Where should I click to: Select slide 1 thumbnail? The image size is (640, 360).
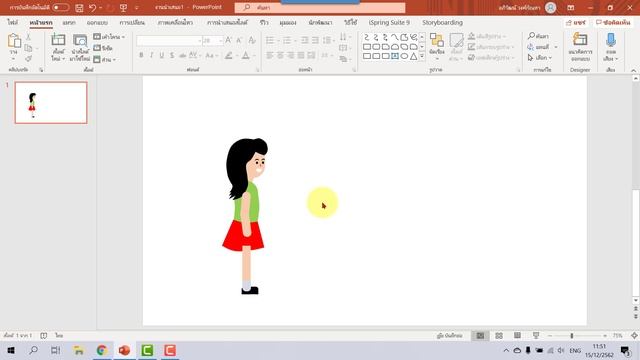pyautogui.click(x=51, y=102)
